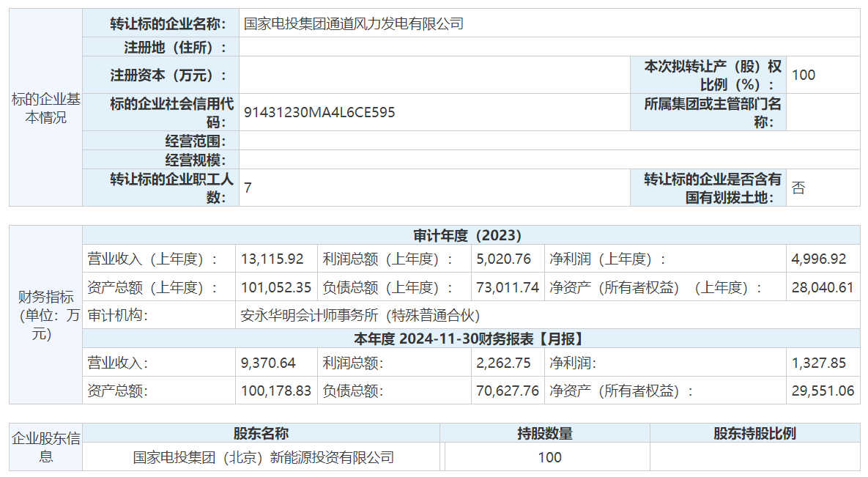Click the 转让标的企业职工人数 label
Image resolution: width=868 pixels, height=477 pixels.
point(171,188)
